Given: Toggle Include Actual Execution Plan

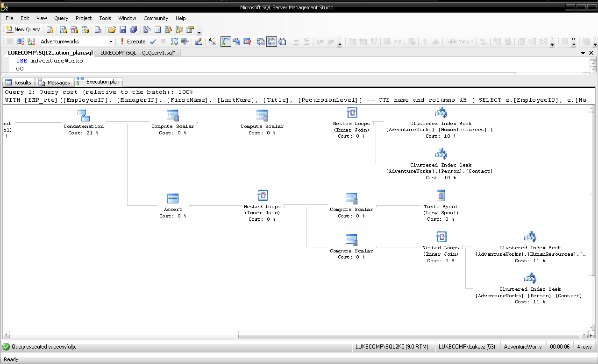Looking at the screenshot, I should [x=226, y=42].
